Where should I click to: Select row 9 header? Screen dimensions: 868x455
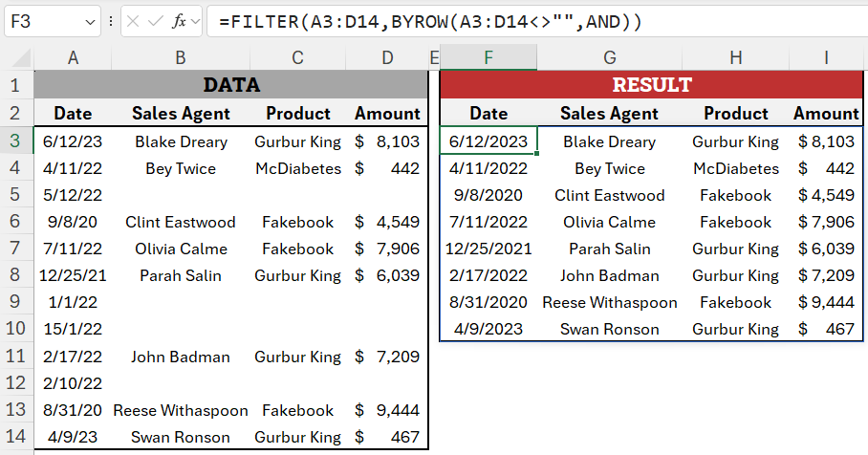[x=15, y=302]
